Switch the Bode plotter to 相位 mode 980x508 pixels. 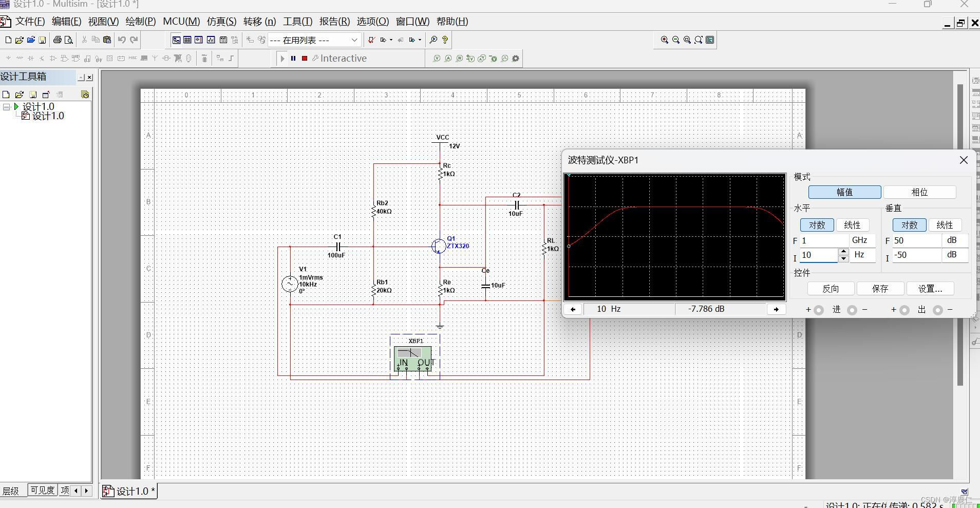(920, 192)
